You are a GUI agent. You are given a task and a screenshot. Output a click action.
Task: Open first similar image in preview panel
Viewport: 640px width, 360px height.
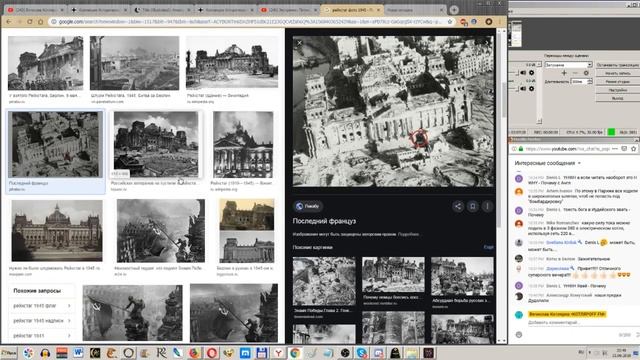[x=324, y=281]
